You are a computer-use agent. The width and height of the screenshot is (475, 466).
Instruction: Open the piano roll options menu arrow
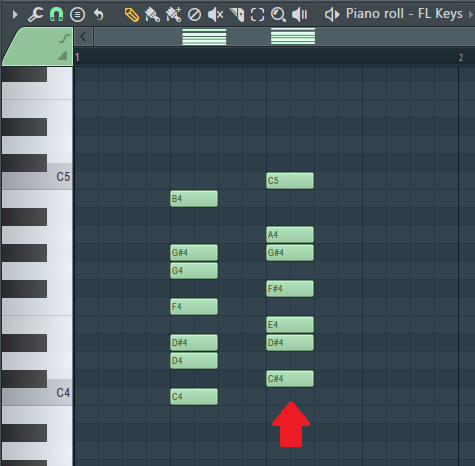[x=15, y=15]
